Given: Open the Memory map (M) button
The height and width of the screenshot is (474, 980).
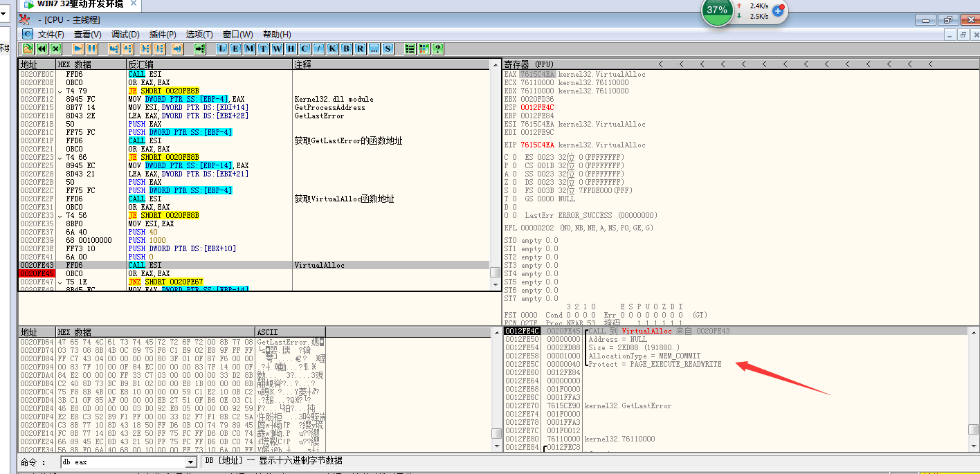Looking at the screenshot, I should [250, 48].
